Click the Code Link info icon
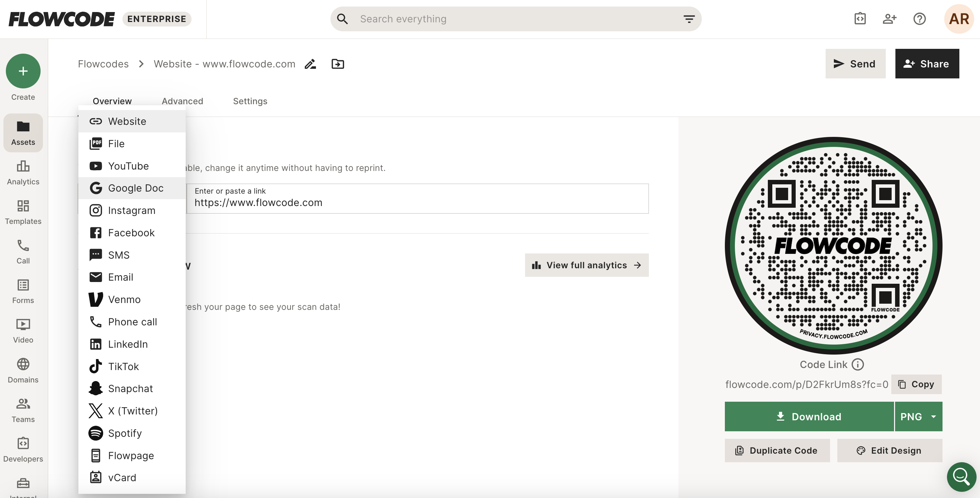The height and width of the screenshot is (498, 980). (x=858, y=365)
